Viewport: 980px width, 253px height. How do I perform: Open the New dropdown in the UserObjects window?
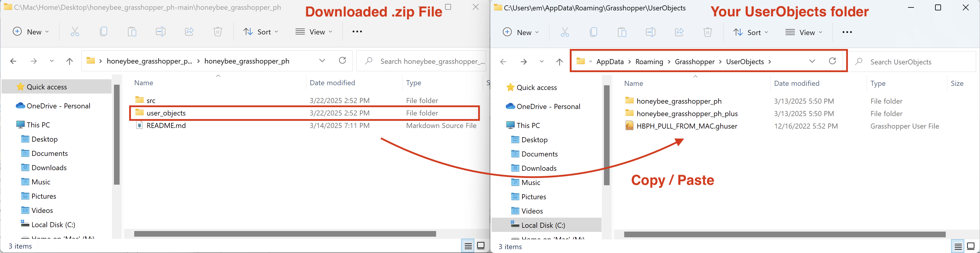[x=521, y=32]
